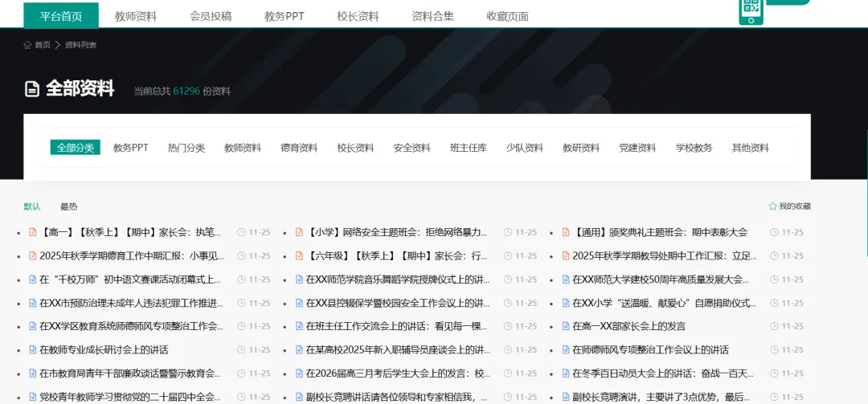Viewport: 868px width, 404px height.
Task: Open 副校长竞聘演讲,主要讲了3点优势 document
Action: 661,397
